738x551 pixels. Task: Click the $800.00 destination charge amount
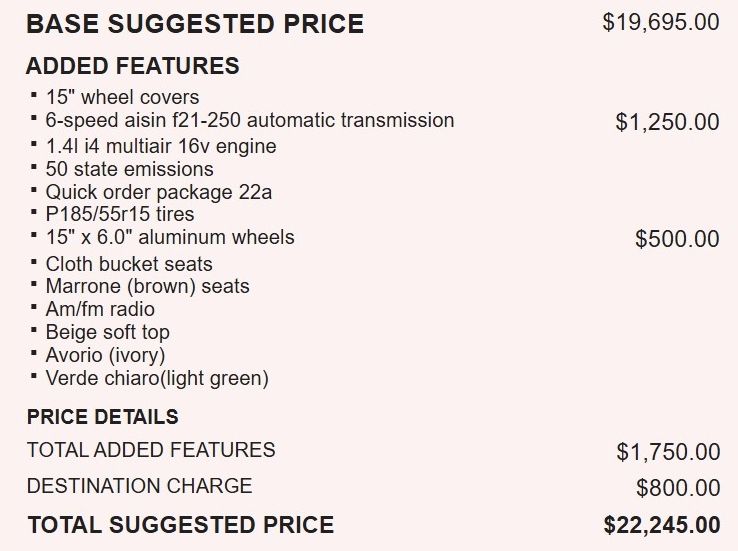click(x=677, y=488)
